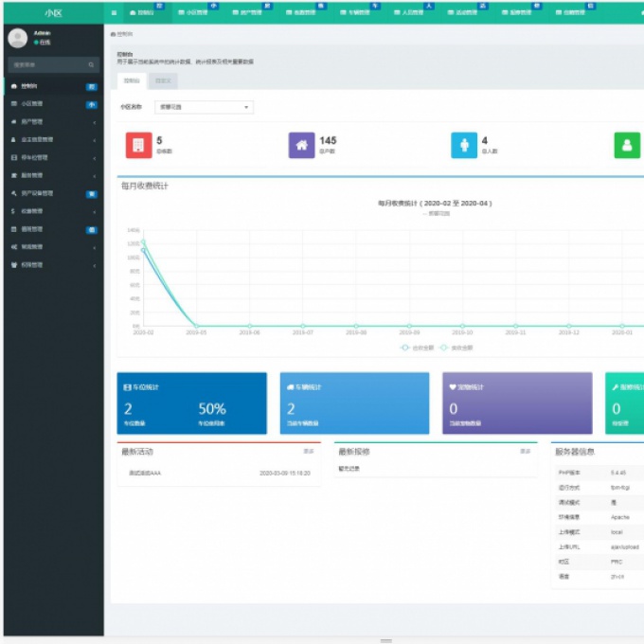Click the car icon on 车辆统计 card
Viewport: 644px width, 644px height.
point(291,387)
